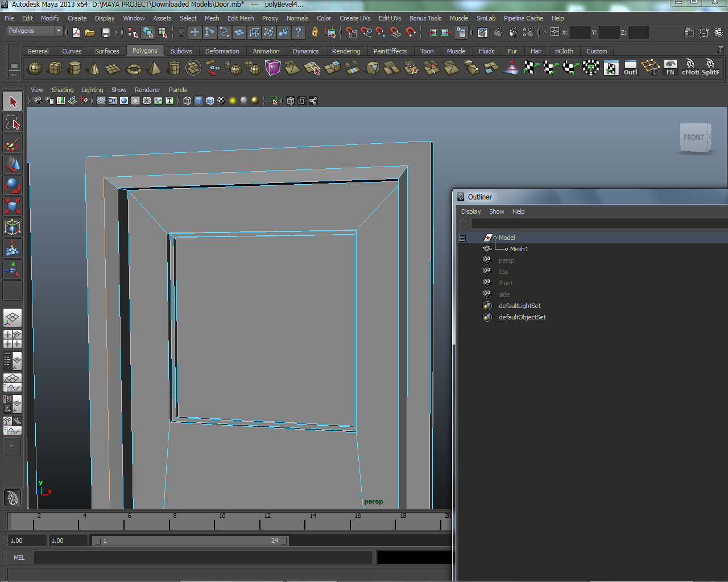Open the shelf options arrow menu
Viewport: 728px width, 582px height.
coord(14,75)
